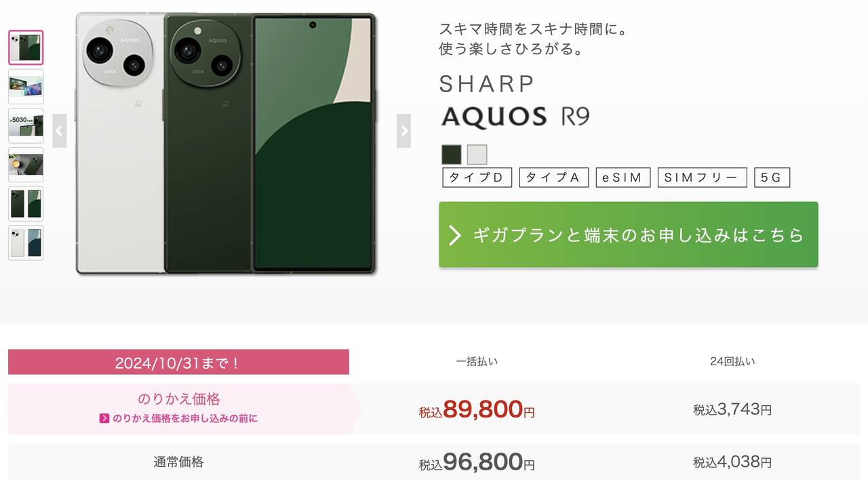Click the タイプD tag
Image resolution: width=868 pixels, height=492 pixels.
coord(477,178)
